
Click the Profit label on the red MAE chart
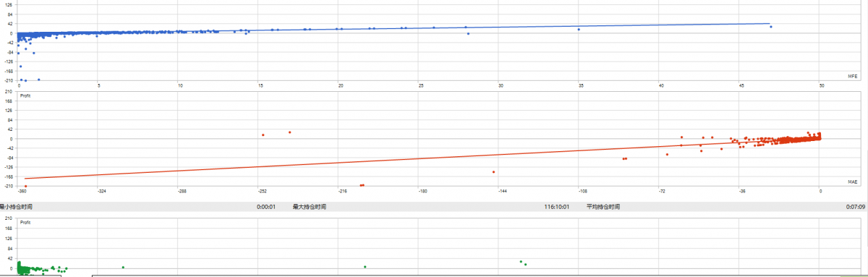[x=25, y=95]
